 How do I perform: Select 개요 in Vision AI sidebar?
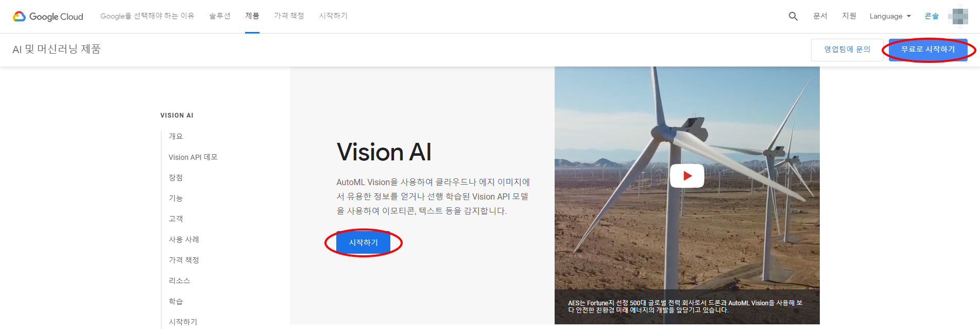pos(176,136)
